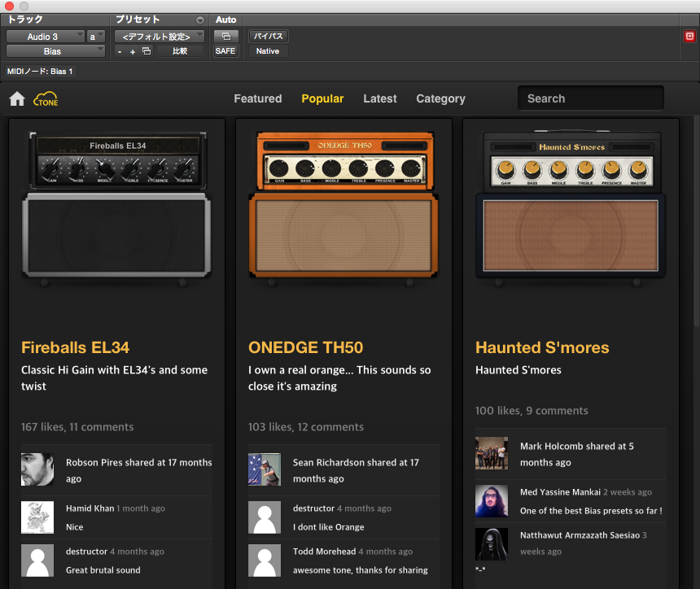This screenshot has width=700, height=589.
Task: Click Mark Holcomb's band avatar photo
Action: (492, 453)
